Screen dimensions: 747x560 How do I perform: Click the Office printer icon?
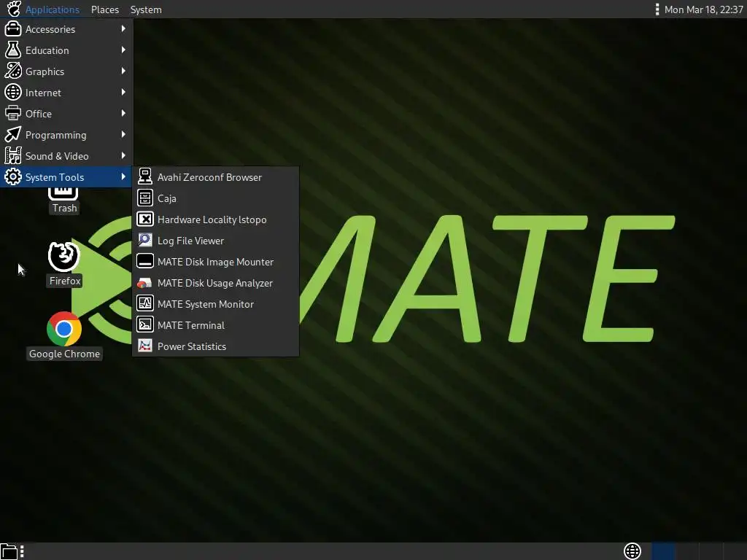[x=13, y=113]
